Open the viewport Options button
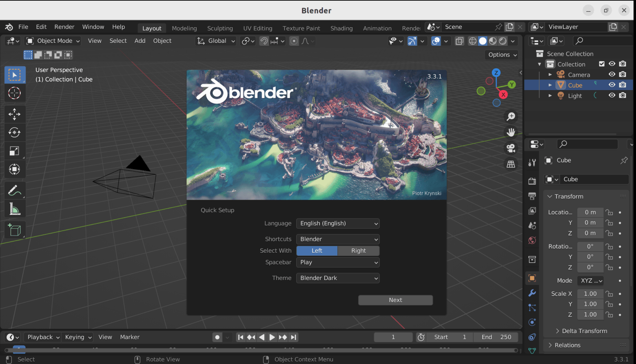 coord(502,55)
